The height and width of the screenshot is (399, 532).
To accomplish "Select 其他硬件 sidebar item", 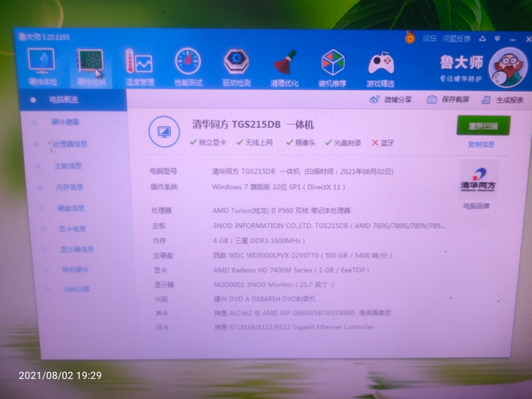I will coord(75,270).
